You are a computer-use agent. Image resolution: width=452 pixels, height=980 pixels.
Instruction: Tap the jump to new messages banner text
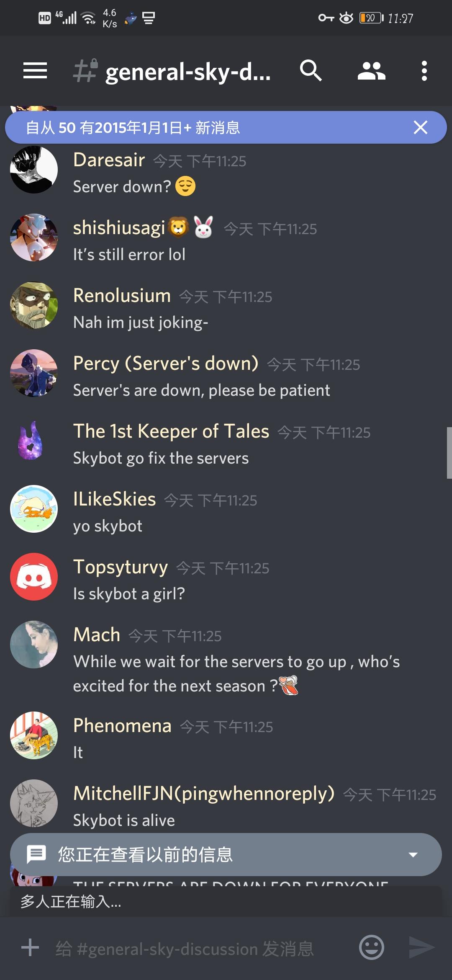click(133, 127)
